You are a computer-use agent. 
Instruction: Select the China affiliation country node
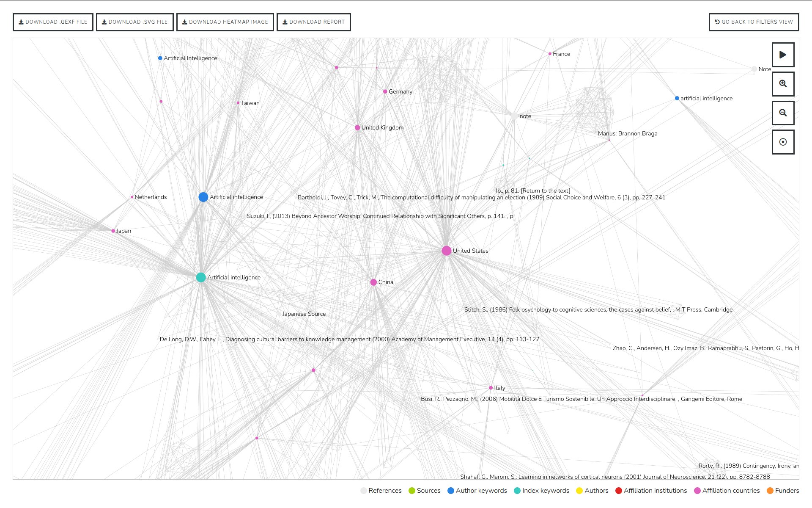[x=373, y=282]
